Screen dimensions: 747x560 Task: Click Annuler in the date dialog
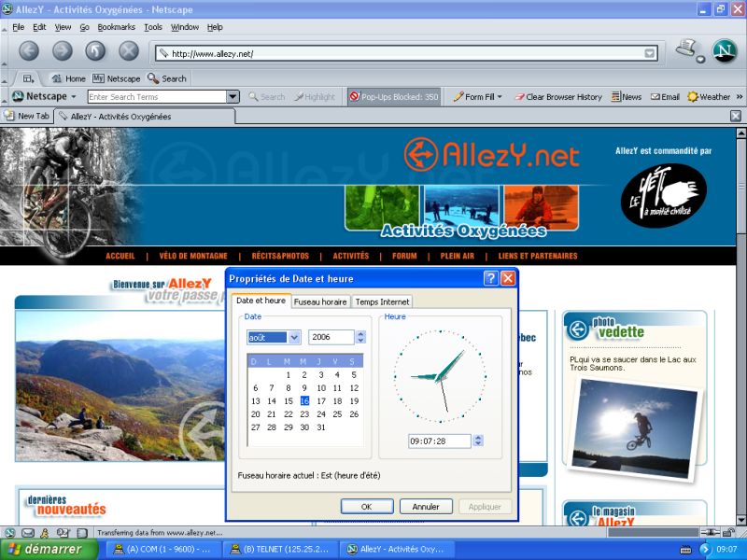[x=426, y=507]
